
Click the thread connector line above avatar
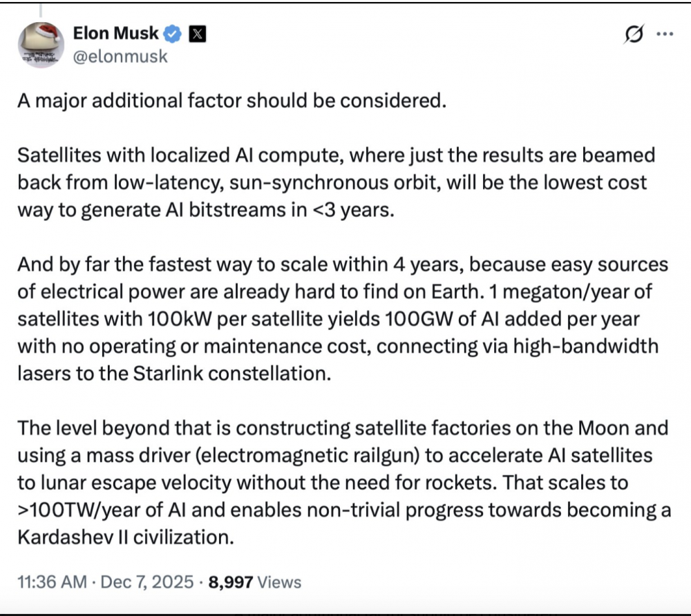coord(40,10)
